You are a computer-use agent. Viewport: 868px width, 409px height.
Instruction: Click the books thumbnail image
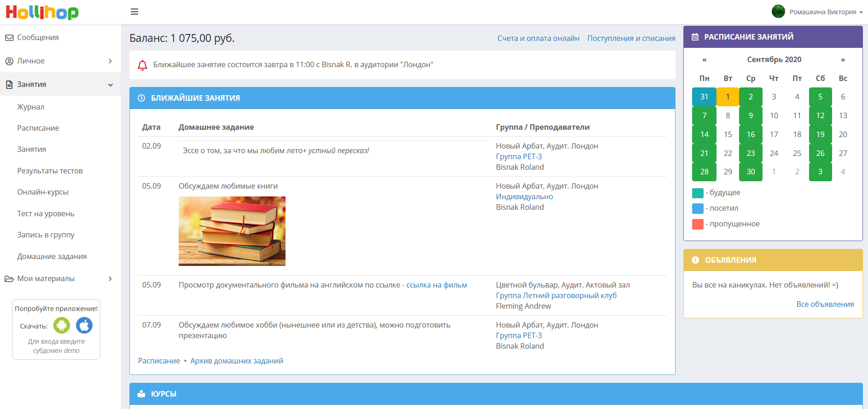click(232, 231)
